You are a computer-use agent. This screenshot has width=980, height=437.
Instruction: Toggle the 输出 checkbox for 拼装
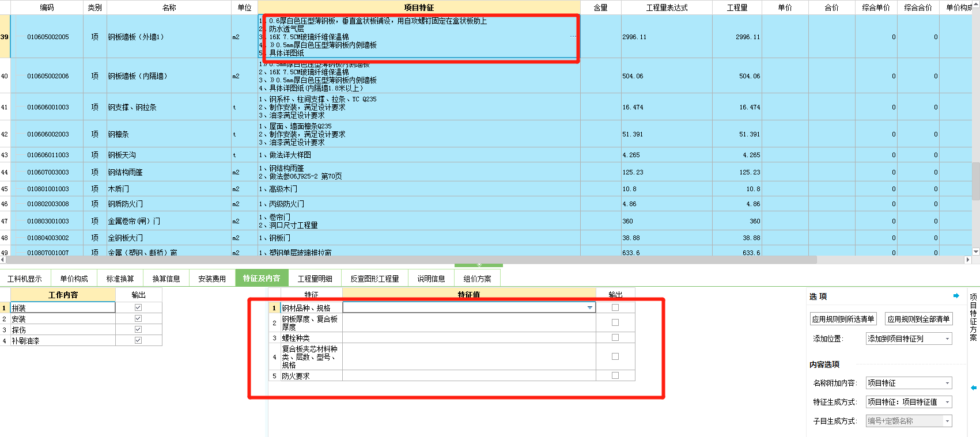[138, 307]
